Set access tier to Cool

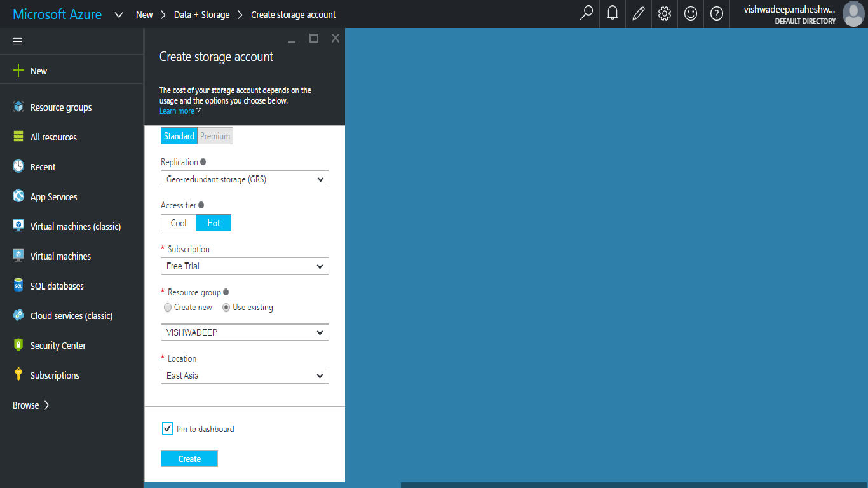179,223
